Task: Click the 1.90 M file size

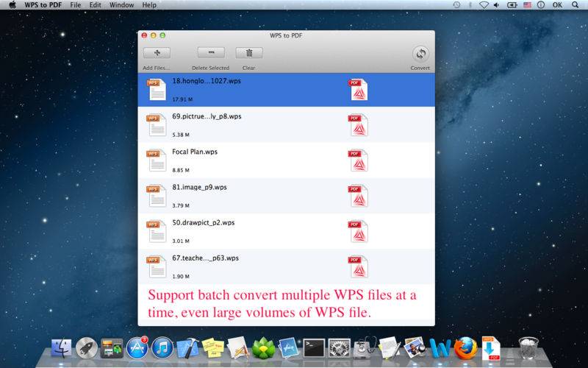Action: (181, 277)
